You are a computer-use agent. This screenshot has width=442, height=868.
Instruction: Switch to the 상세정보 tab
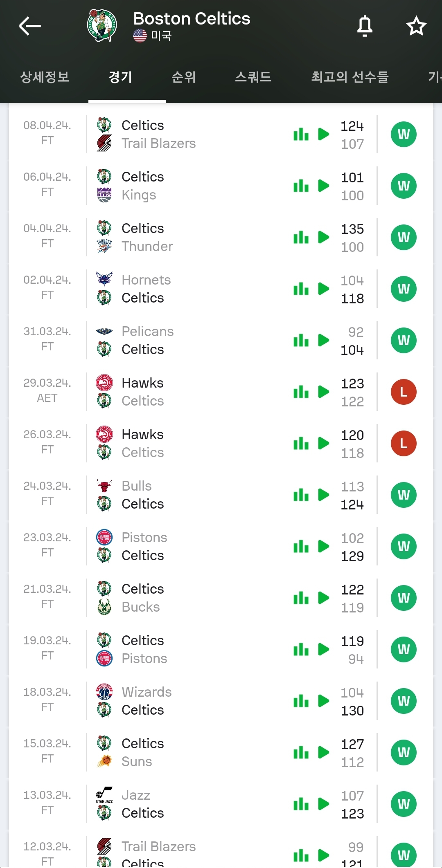(45, 77)
